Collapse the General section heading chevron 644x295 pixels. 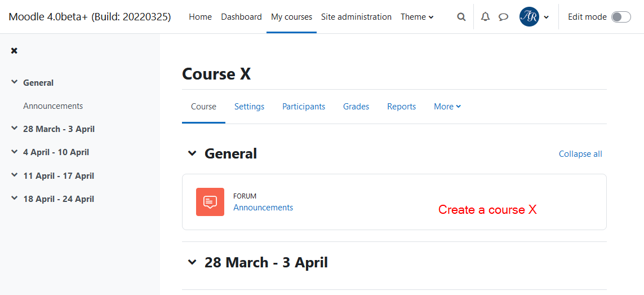(x=192, y=153)
